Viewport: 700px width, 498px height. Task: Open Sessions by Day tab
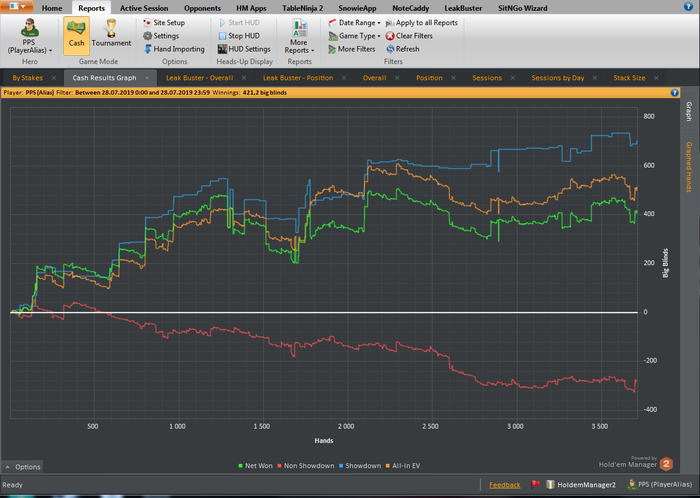click(558, 78)
